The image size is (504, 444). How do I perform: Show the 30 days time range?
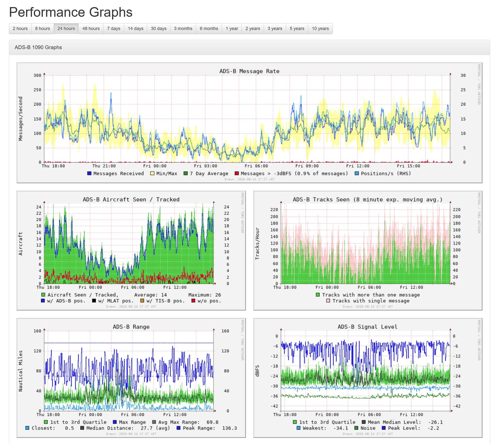tap(159, 29)
